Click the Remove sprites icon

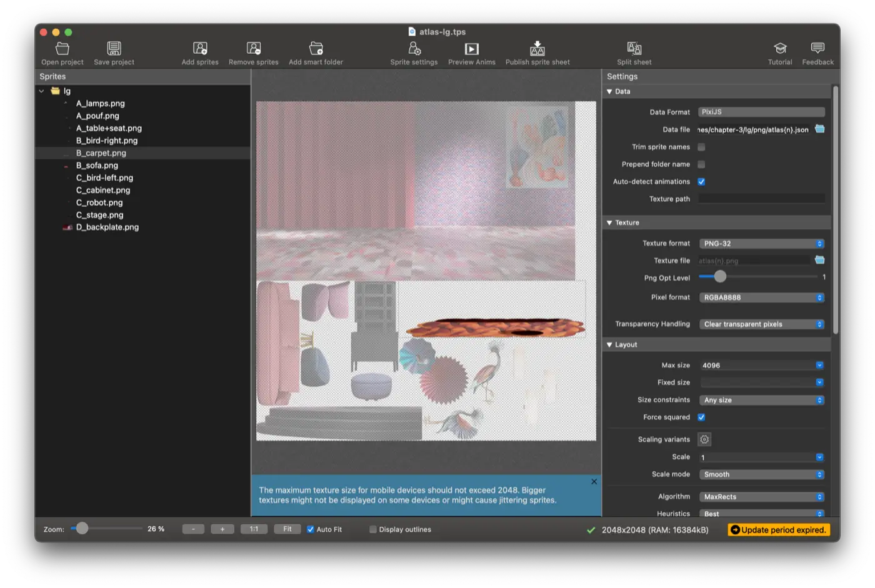tap(253, 49)
